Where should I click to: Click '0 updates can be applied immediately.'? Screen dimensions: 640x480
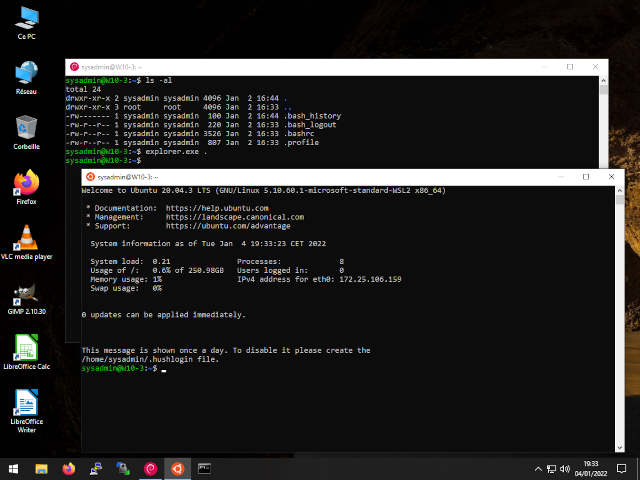164,315
